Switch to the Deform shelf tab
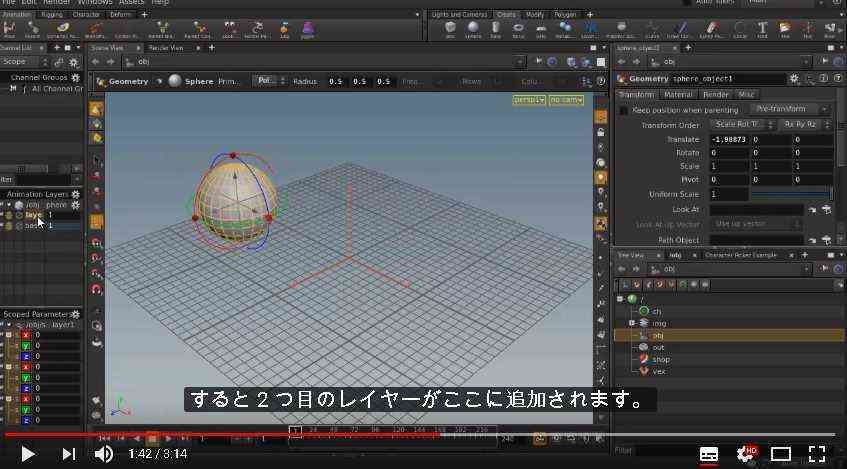This screenshot has width=847, height=469. [x=120, y=15]
